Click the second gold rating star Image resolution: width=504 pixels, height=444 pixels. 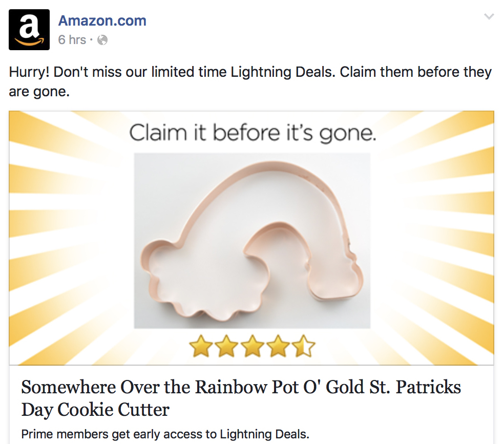click(x=226, y=346)
